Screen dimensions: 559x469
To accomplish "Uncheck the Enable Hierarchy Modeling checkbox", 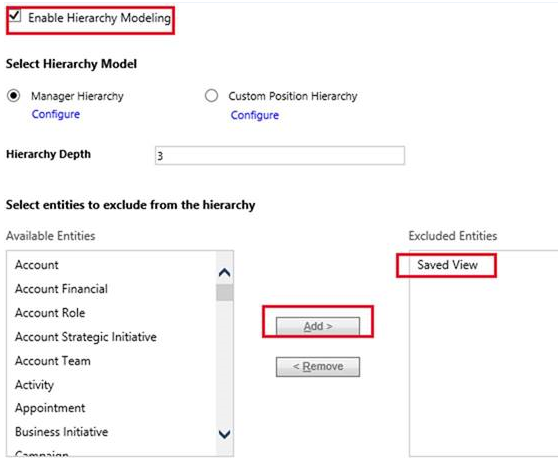I will coord(15,16).
